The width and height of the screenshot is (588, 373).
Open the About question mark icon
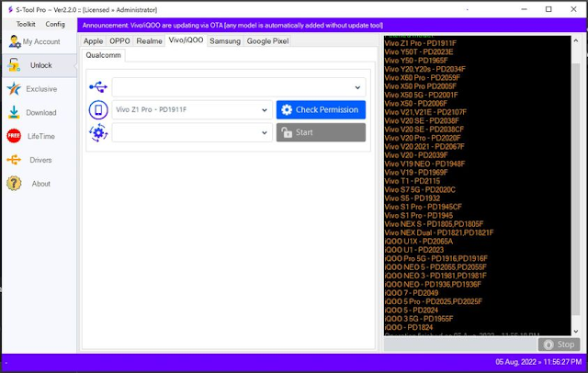(x=14, y=184)
